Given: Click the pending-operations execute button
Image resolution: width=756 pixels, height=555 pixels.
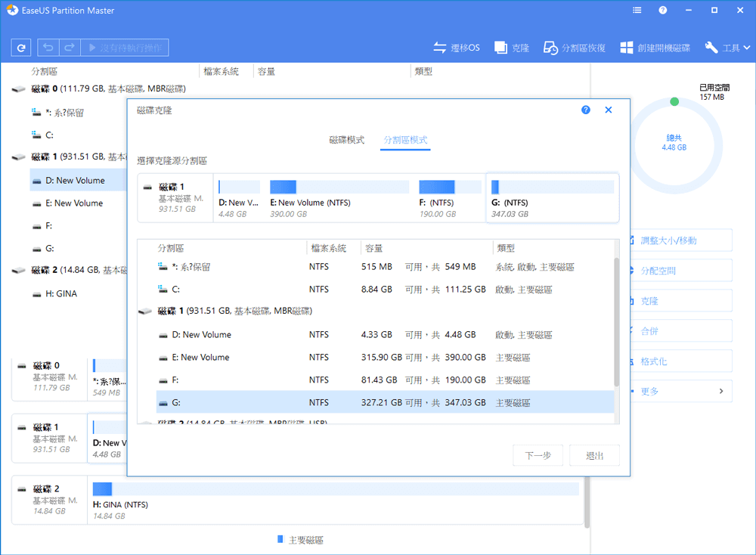Looking at the screenshot, I should tap(125, 47).
